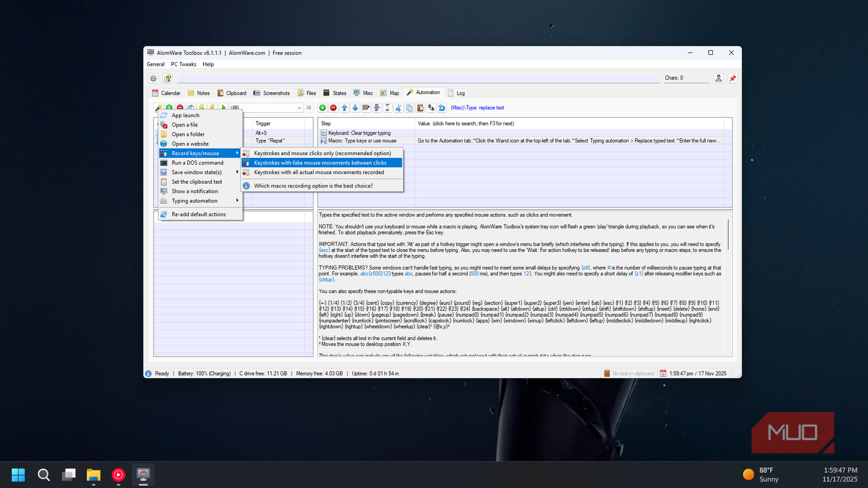Cut the step using the scissors icon
The height and width of the screenshot is (488, 868).
399,107
